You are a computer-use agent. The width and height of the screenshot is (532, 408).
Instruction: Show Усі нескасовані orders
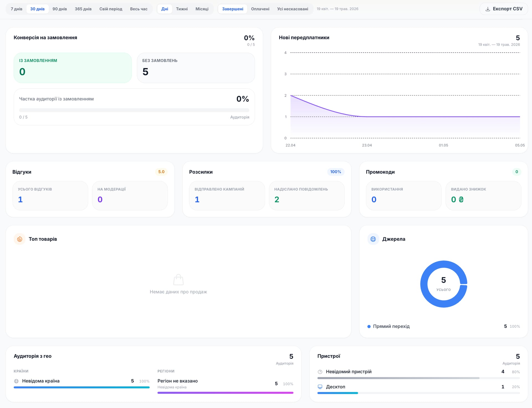[293, 9]
